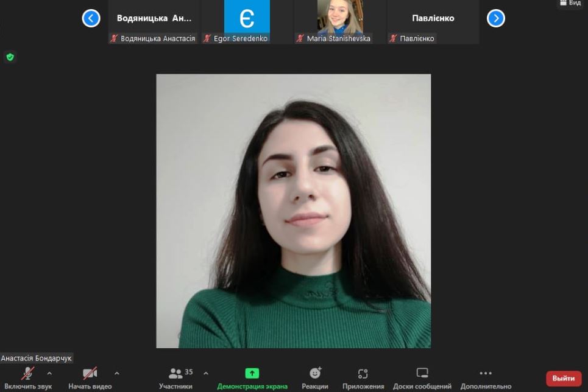Unmute microphone with Включить звук

click(x=28, y=378)
